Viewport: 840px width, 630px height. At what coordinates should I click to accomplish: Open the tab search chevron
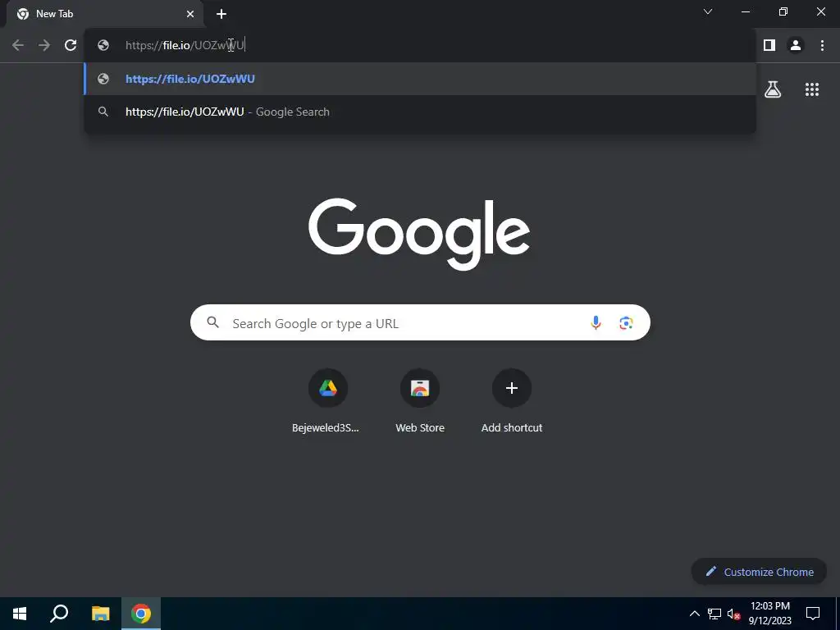pyautogui.click(x=708, y=11)
